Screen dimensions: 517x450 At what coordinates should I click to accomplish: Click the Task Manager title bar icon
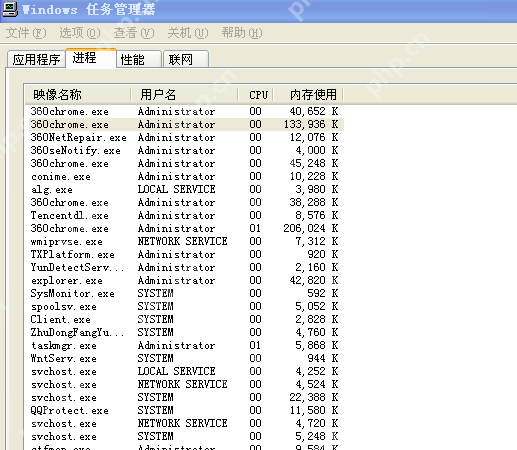point(10,9)
